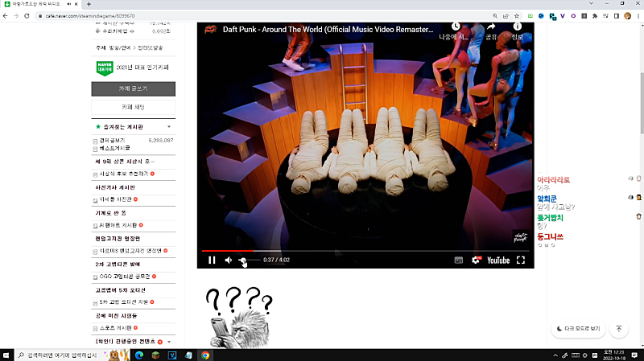Image resolution: width=644 pixels, height=361 pixels.
Task: Click the scroll-to-top arrow button
Action: [x=619, y=329]
